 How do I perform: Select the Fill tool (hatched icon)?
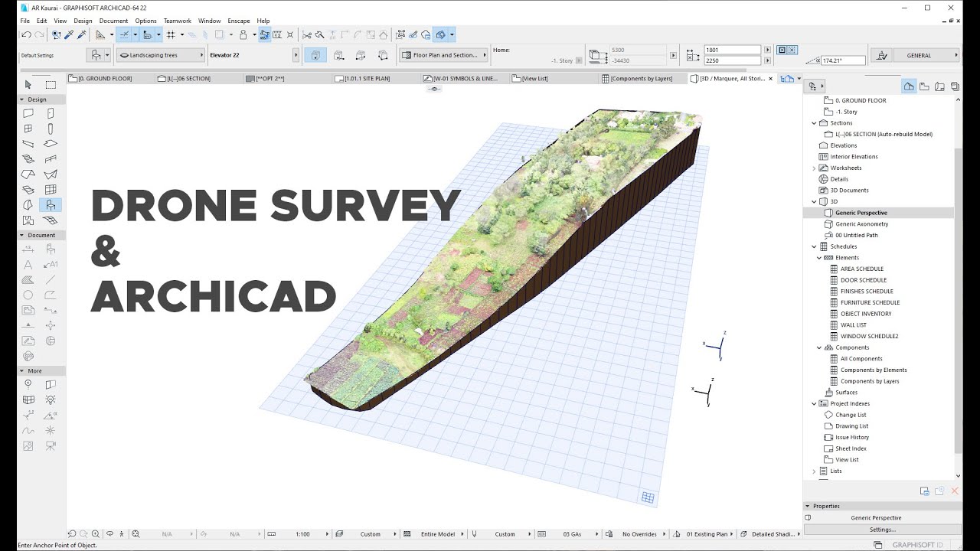28,279
